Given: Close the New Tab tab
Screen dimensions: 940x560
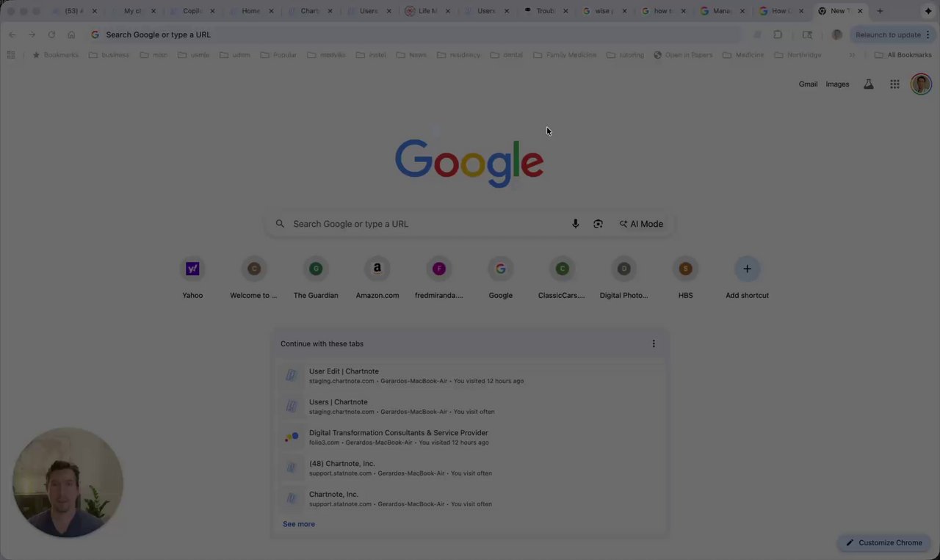Looking at the screenshot, I should [x=860, y=11].
